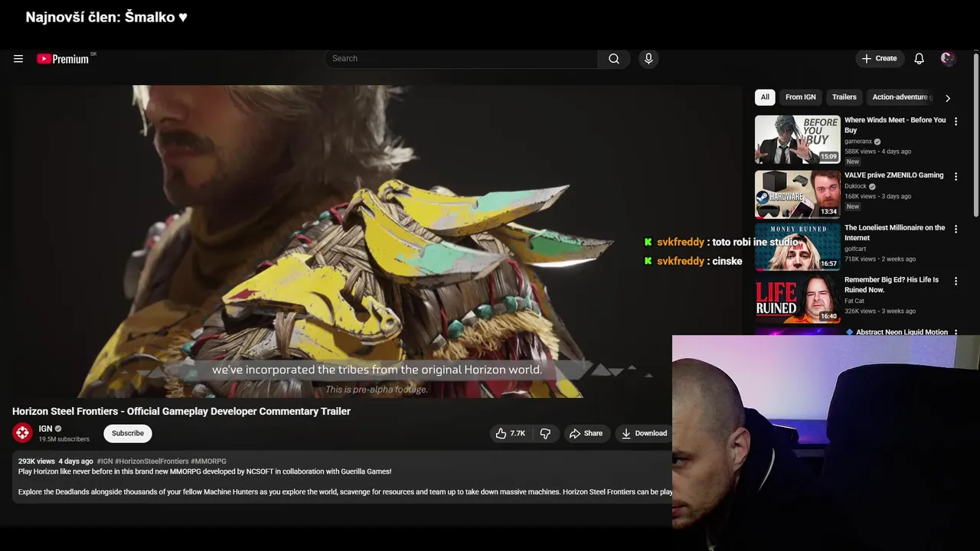This screenshot has width=980, height=551.
Task: Open options for Loneliest Millionaire video
Action: pyautogui.click(x=955, y=229)
